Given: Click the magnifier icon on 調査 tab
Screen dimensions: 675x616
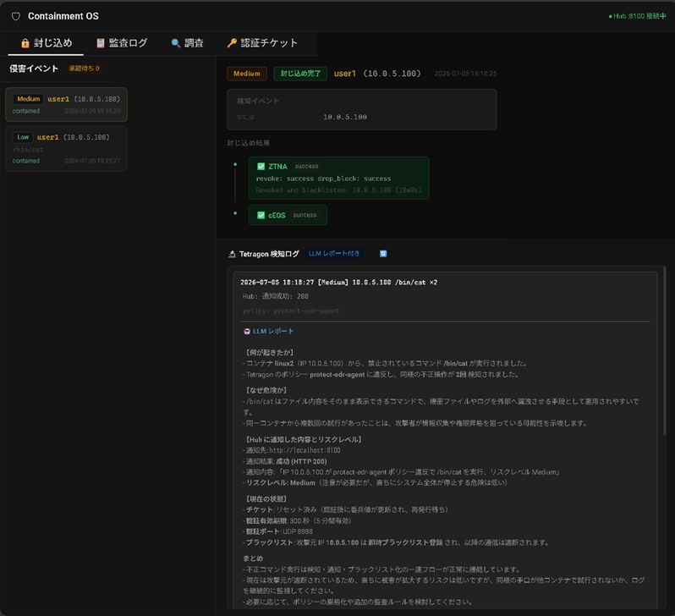Looking at the screenshot, I should pyautogui.click(x=176, y=43).
